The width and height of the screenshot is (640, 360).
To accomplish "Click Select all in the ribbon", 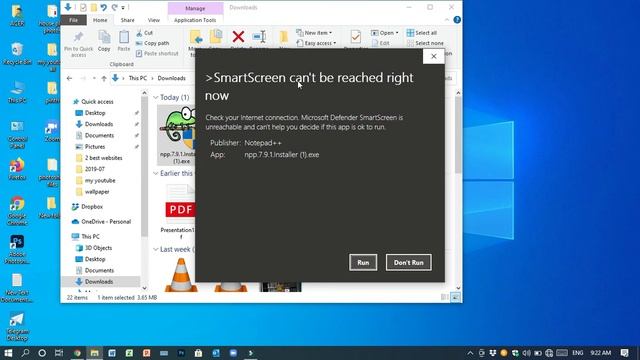I will click(x=422, y=33).
